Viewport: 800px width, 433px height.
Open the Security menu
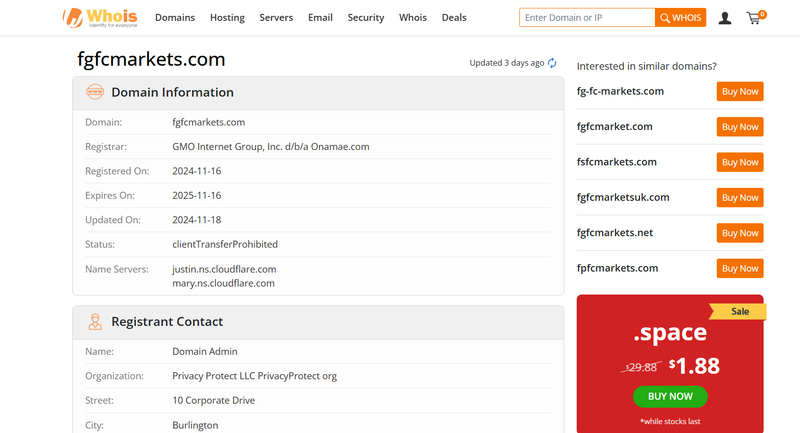point(366,17)
